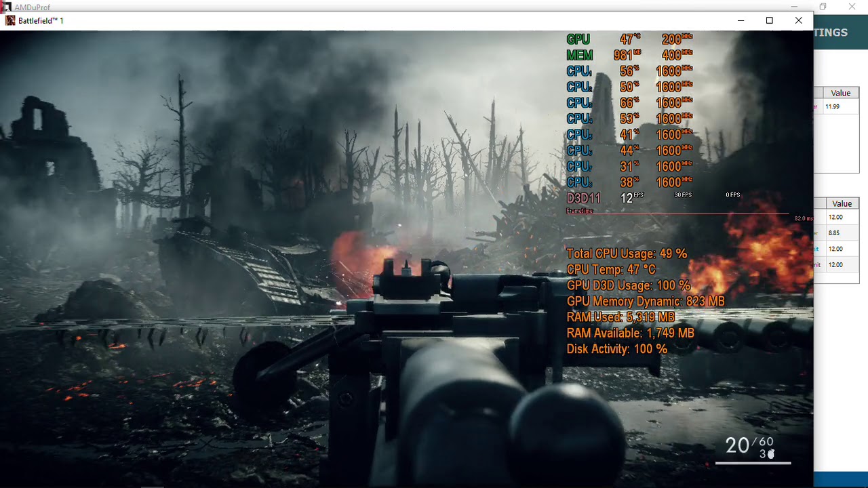Click the Disk Activity 100 % text
868x488 pixels.
(617, 349)
